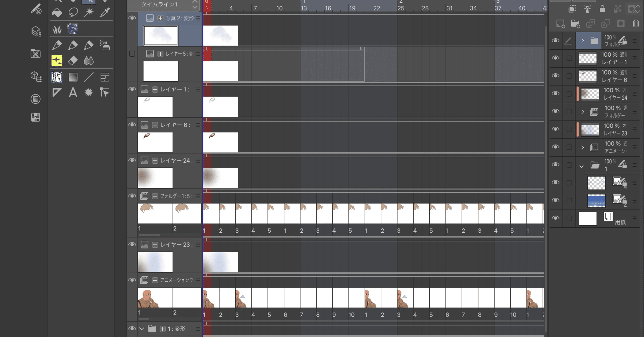Image resolution: width=644 pixels, height=337 pixels.
Task: Create a new raster layer
Action: (x=560, y=24)
